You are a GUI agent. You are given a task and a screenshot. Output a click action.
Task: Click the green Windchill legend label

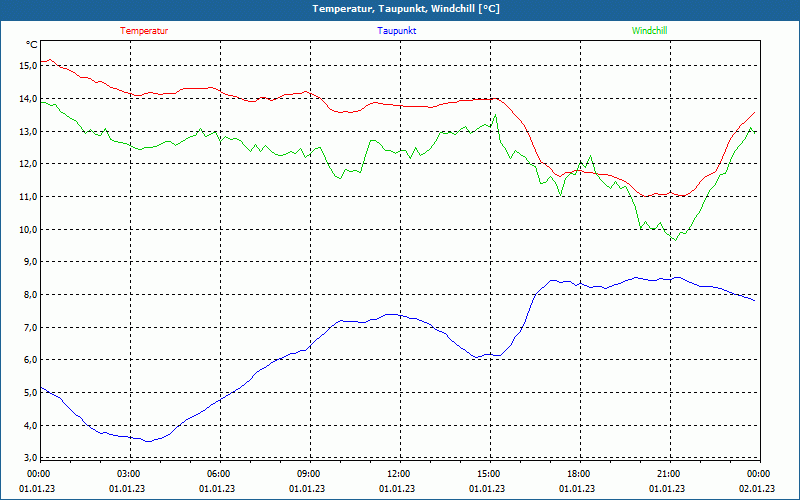coord(649,31)
